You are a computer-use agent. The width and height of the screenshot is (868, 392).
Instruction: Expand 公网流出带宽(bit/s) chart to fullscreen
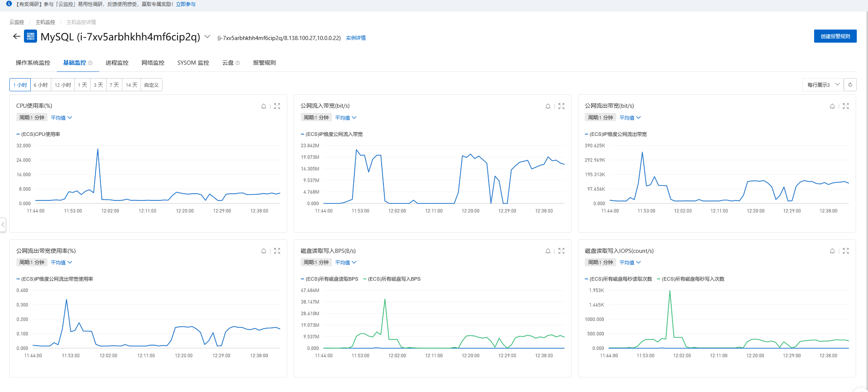click(846, 106)
